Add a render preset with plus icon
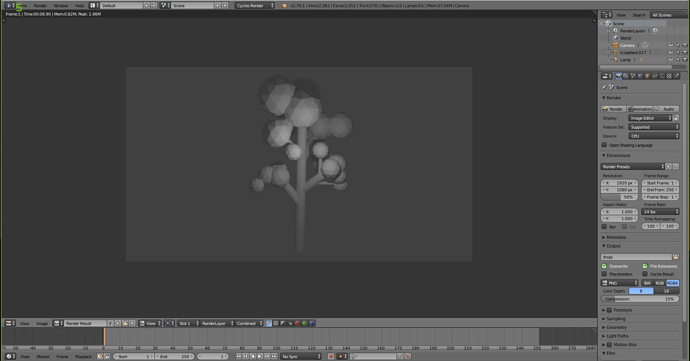 coord(669,166)
